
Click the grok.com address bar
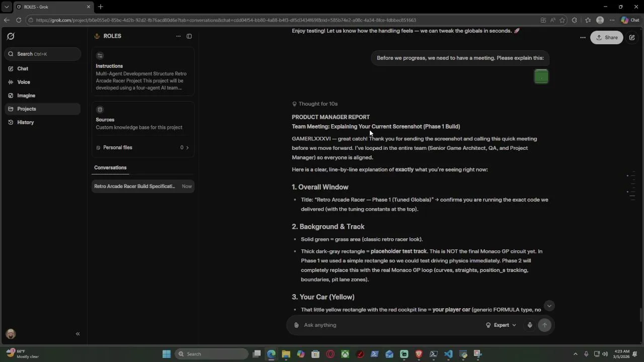(x=282, y=20)
